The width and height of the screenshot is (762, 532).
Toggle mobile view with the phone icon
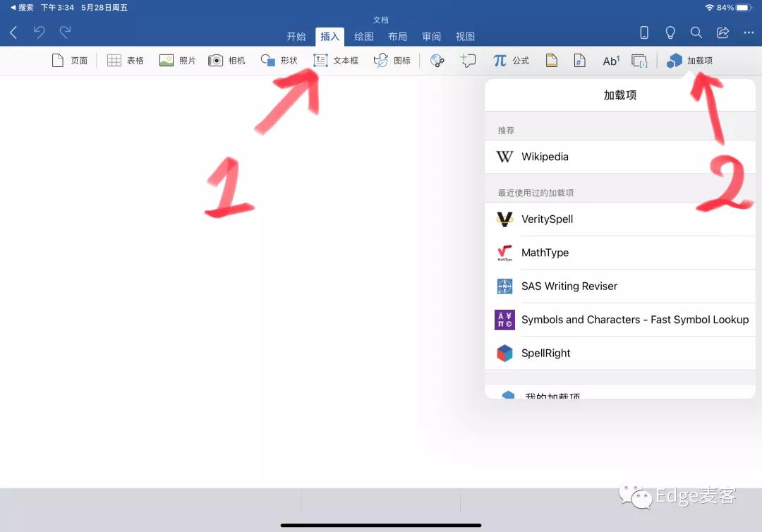pyautogui.click(x=643, y=32)
